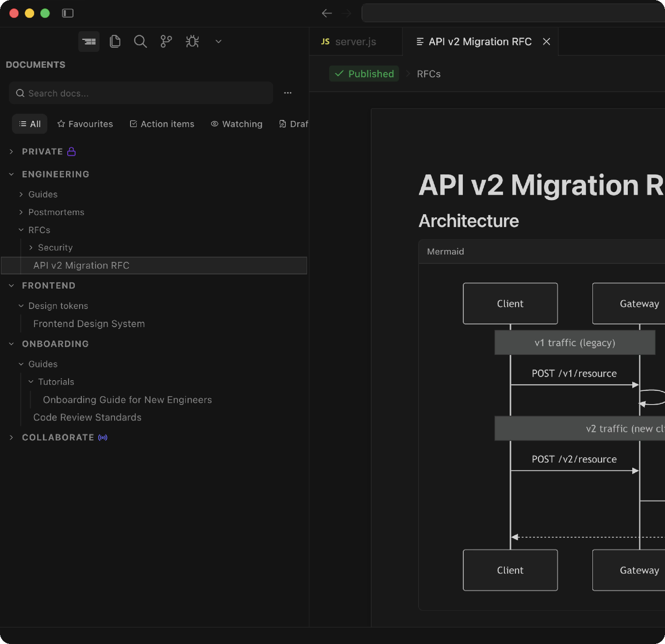Open the Documents outline view icon
Viewport: 665px width, 644px height.
pyautogui.click(x=89, y=42)
